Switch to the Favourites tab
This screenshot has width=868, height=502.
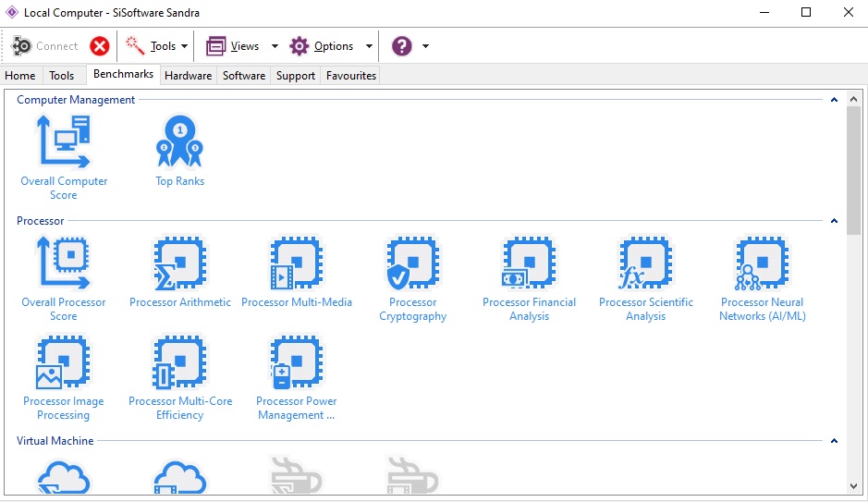point(351,75)
